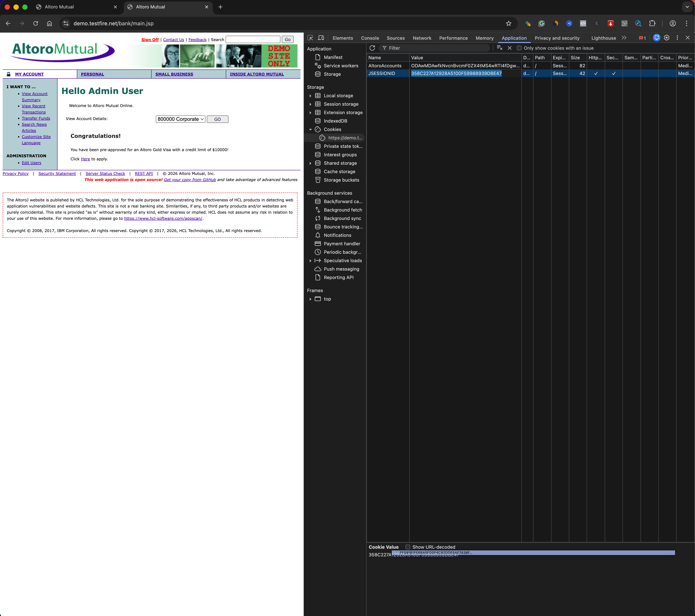This screenshot has height=616, width=695.
Task: Open the Transfer Funds link
Action: click(36, 118)
